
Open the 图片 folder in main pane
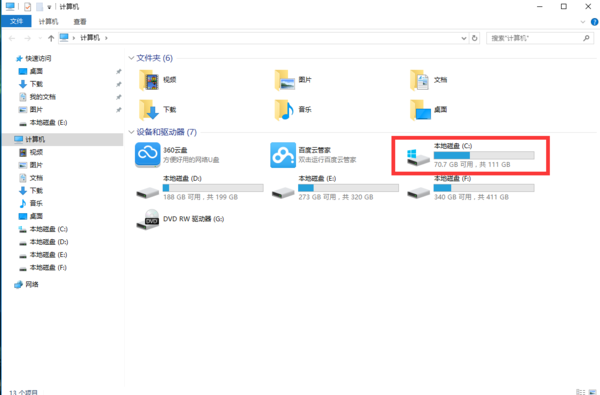pos(284,80)
